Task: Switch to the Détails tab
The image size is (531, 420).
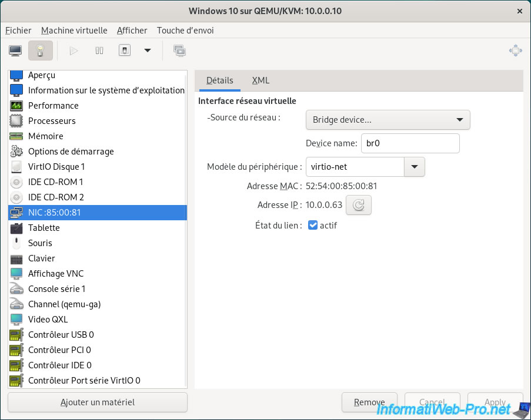Action: pos(220,80)
